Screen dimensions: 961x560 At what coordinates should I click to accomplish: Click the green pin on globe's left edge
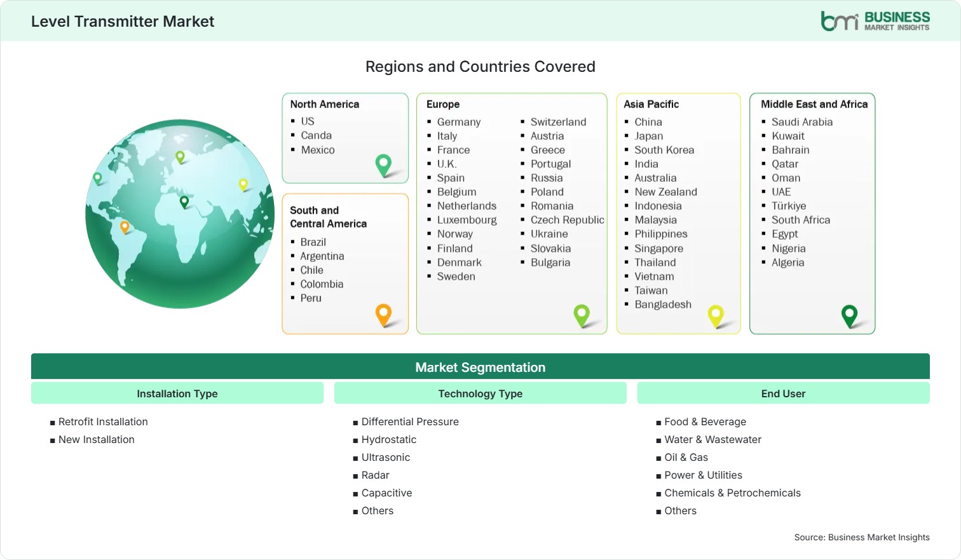pos(97,178)
